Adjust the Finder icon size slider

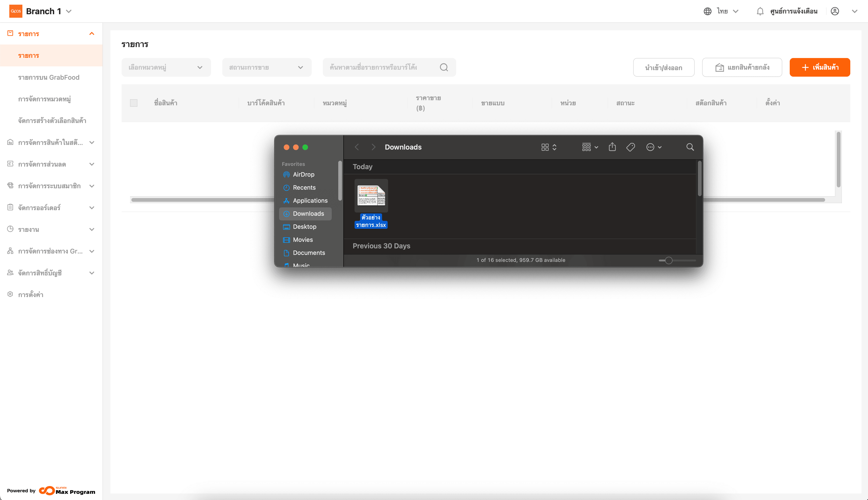[x=669, y=260]
